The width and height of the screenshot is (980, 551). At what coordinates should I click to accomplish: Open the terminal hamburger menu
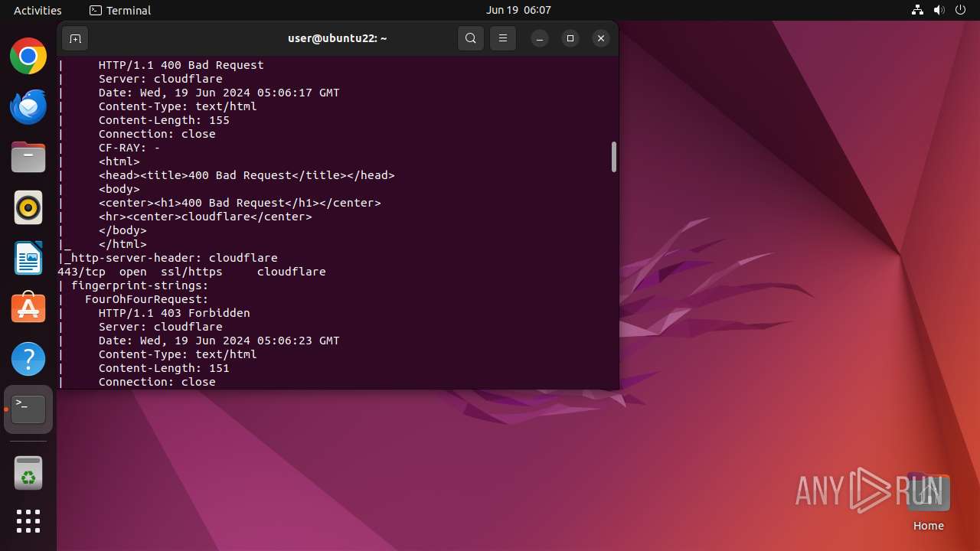503,38
